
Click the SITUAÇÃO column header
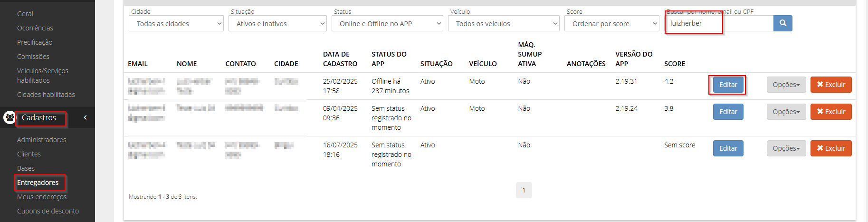coord(437,64)
